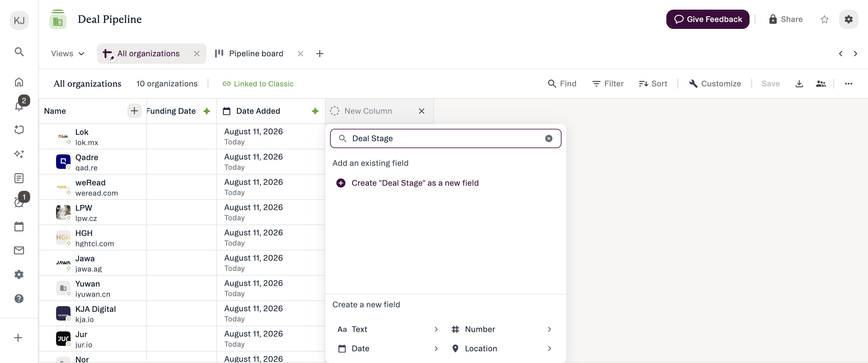The height and width of the screenshot is (363, 868).
Task: Open the three-dot more options menu
Action: (x=848, y=84)
